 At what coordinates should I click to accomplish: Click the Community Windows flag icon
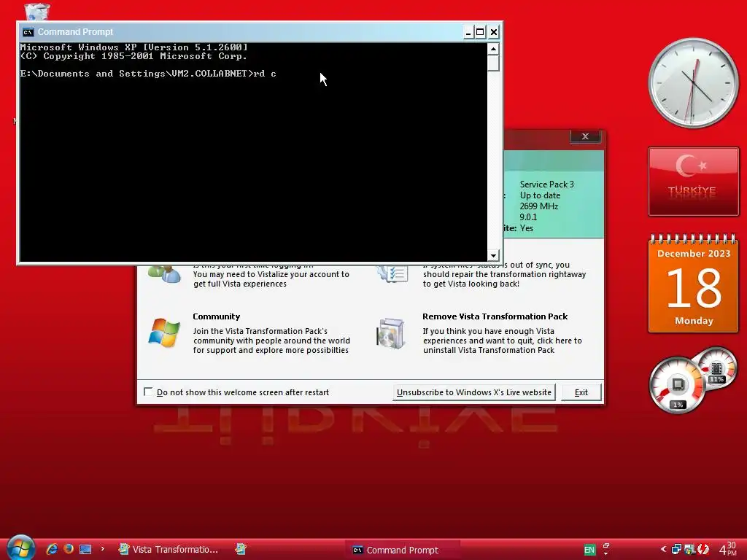164,332
